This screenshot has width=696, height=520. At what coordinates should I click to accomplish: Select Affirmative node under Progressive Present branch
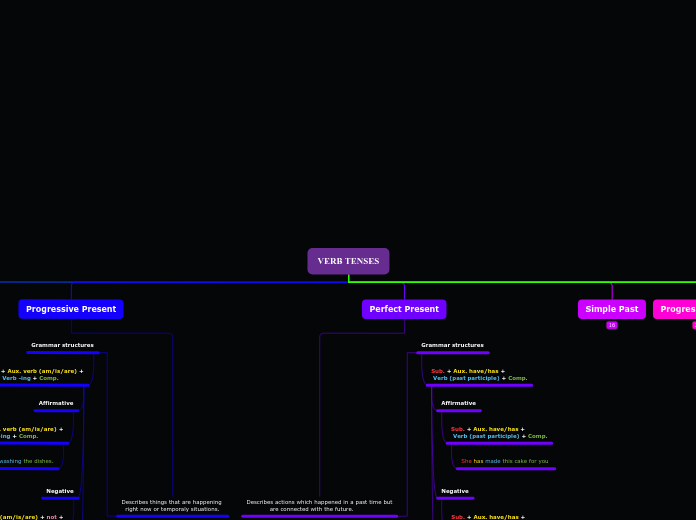[x=56, y=403]
